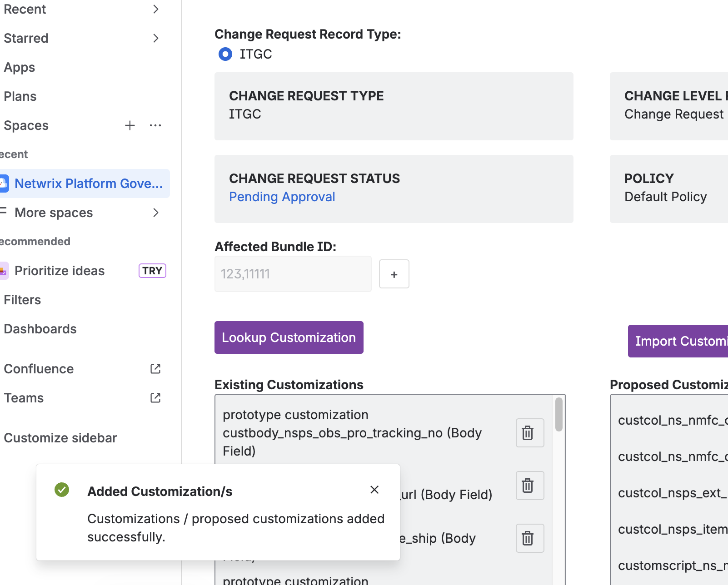Select the Netwrix Platform Governance app icon

click(x=4, y=183)
